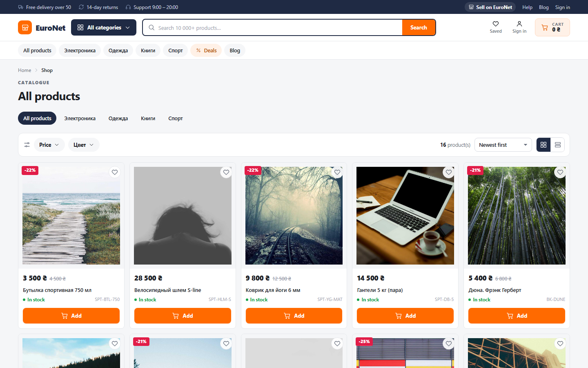
Task: Select All products in top navigation
Action: coord(37,50)
